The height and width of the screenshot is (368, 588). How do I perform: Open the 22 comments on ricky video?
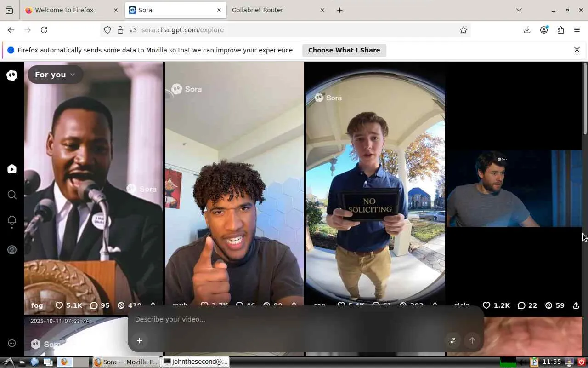[x=527, y=305]
